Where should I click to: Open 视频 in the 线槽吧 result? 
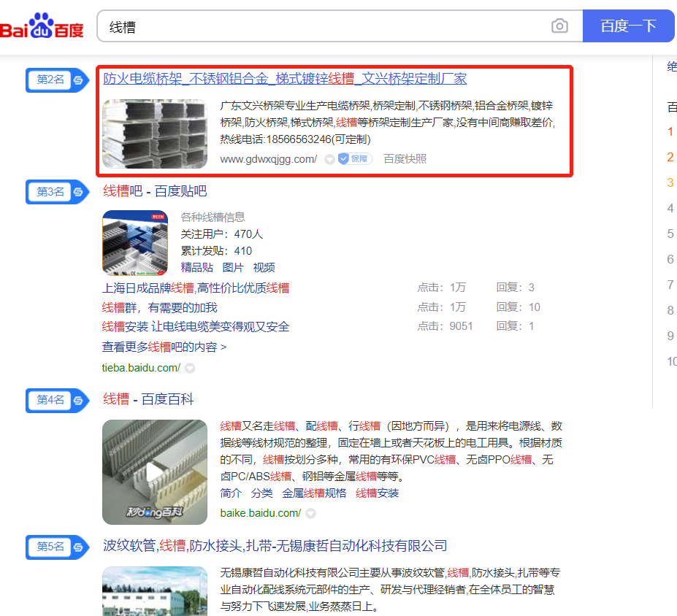click(264, 267)
